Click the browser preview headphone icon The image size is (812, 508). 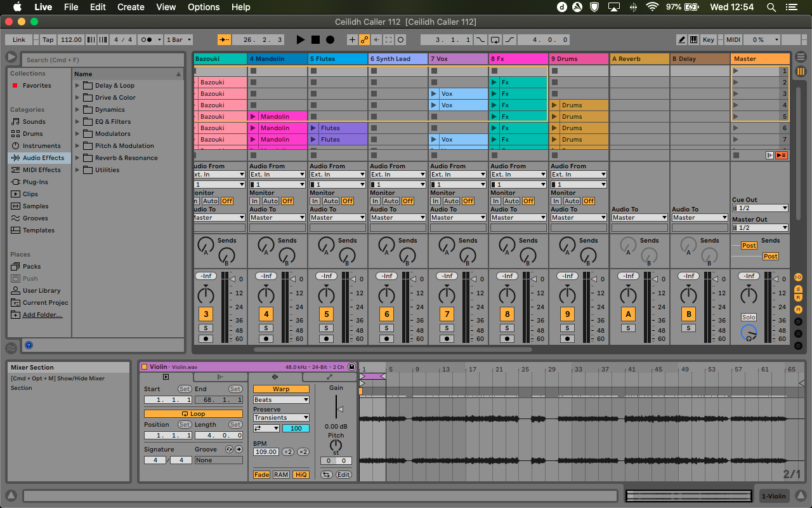[x=29, y=345]
